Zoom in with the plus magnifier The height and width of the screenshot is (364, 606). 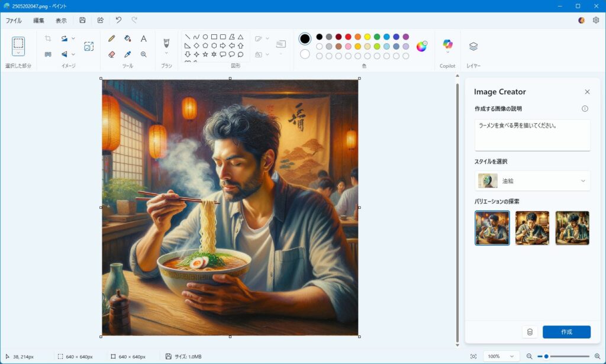coord(598,356)
